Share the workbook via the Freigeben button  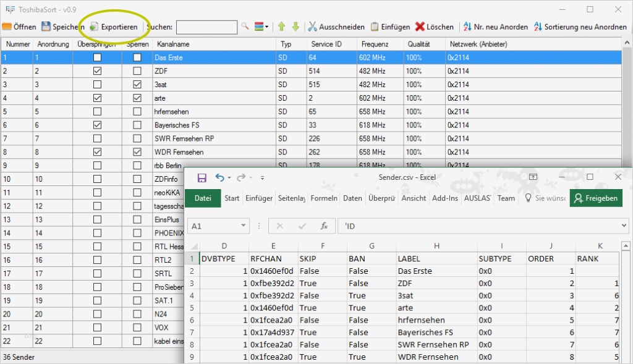595,199
